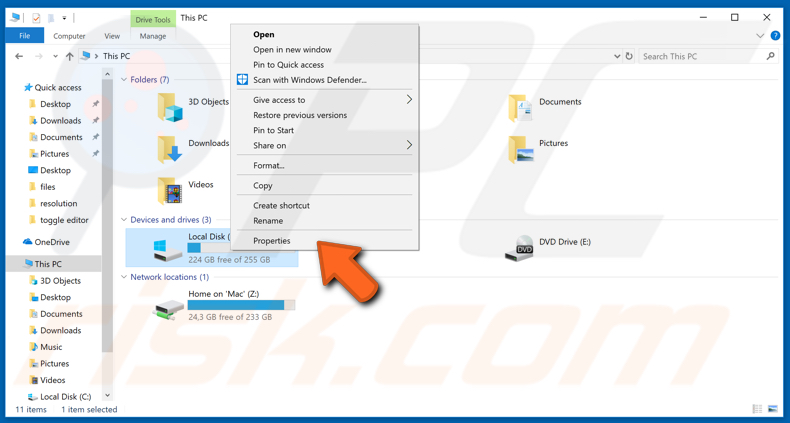Open pinned Desktop under Quick access
790x423 pixels.
click(55, 104)
